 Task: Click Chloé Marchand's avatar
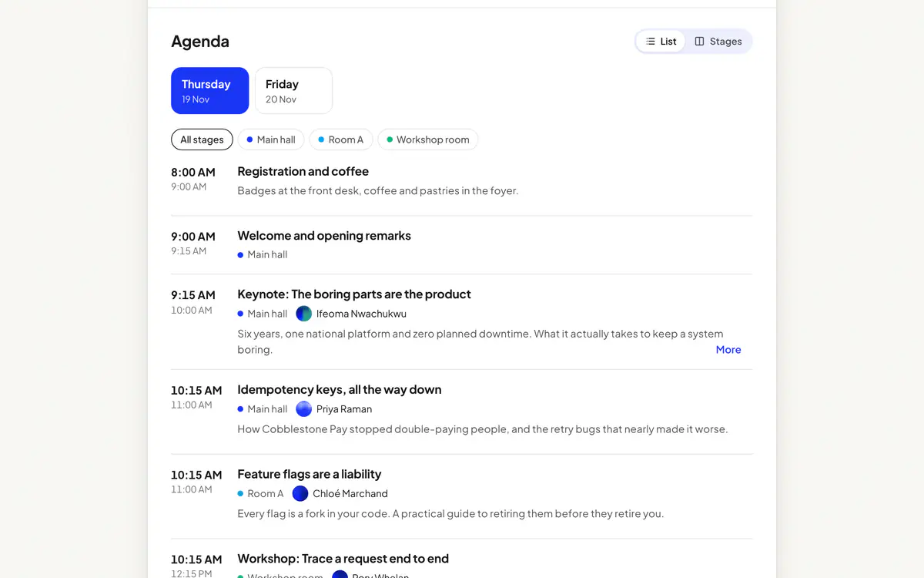pos(300,494)
